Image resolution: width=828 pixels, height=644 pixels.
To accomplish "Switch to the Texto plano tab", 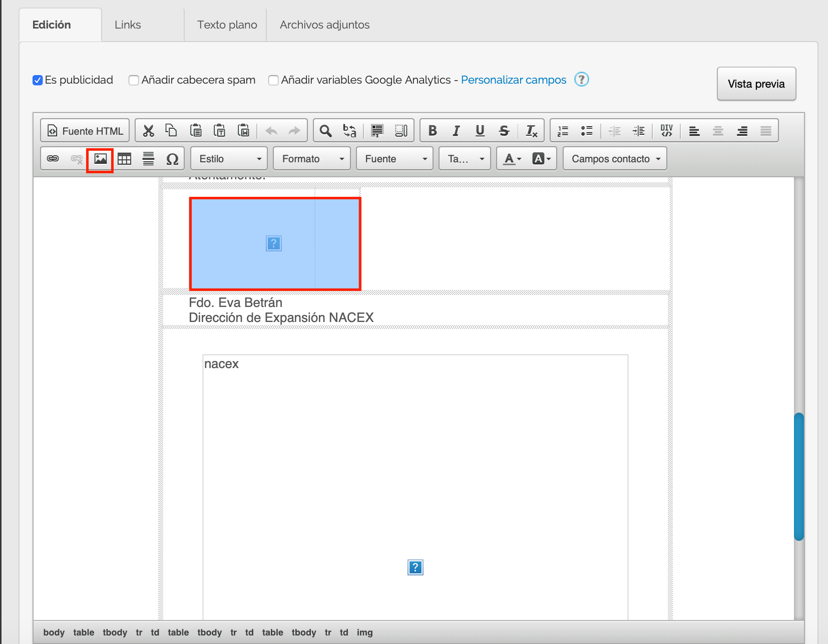I will click(227, 25).
